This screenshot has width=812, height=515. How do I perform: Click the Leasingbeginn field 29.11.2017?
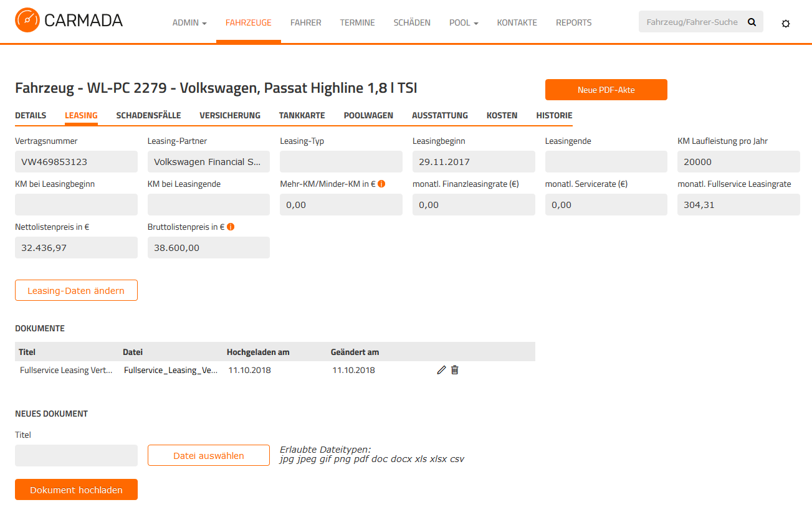474,162
